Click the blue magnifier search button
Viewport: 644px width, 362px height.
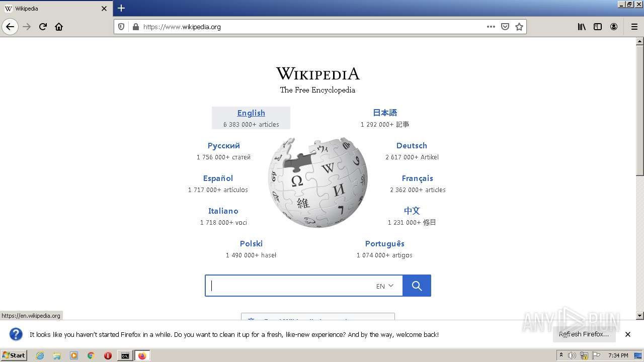(x=417, y=286)
